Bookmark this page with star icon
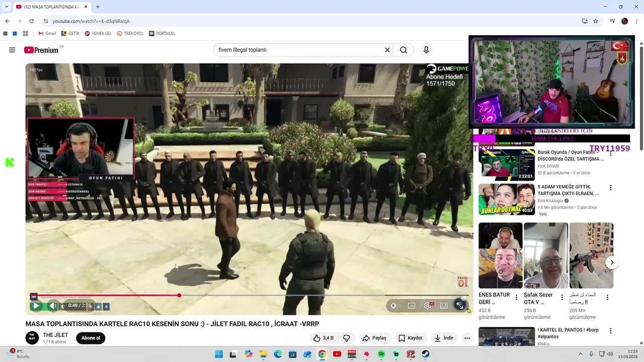Viewport: 644px width, 362px height. pyautogui.click(x=596, y=21)
